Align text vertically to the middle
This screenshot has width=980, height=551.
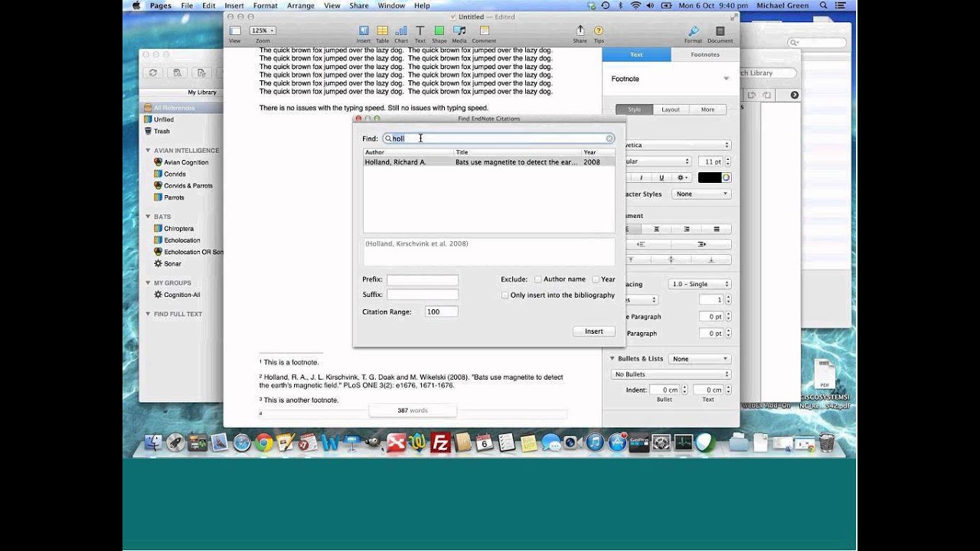(x=671, y=259)
